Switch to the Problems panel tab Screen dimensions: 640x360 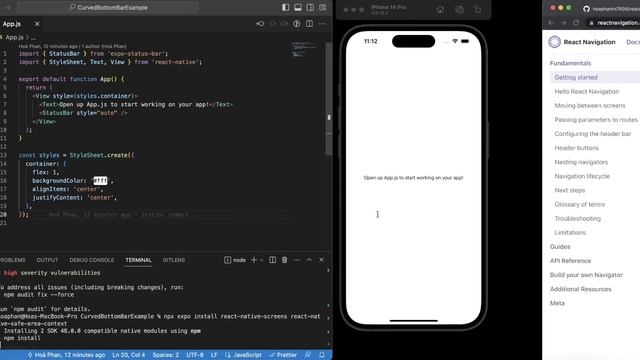(12, 260)
